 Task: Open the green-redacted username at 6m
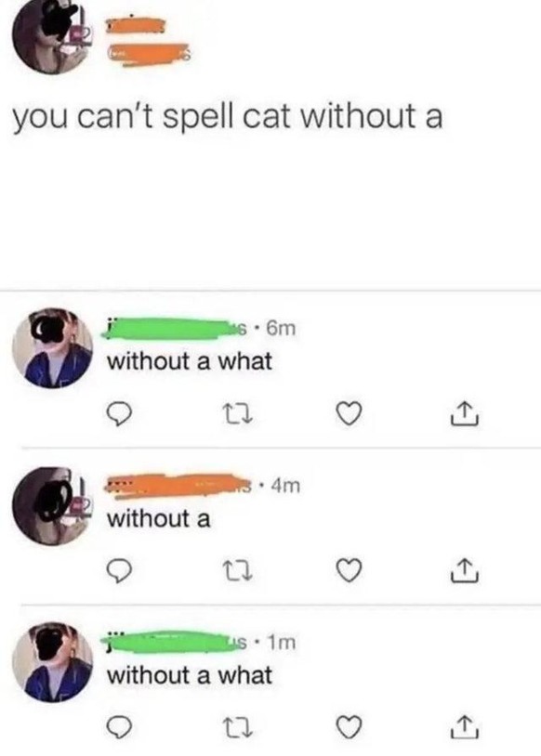tap(176, 328)
